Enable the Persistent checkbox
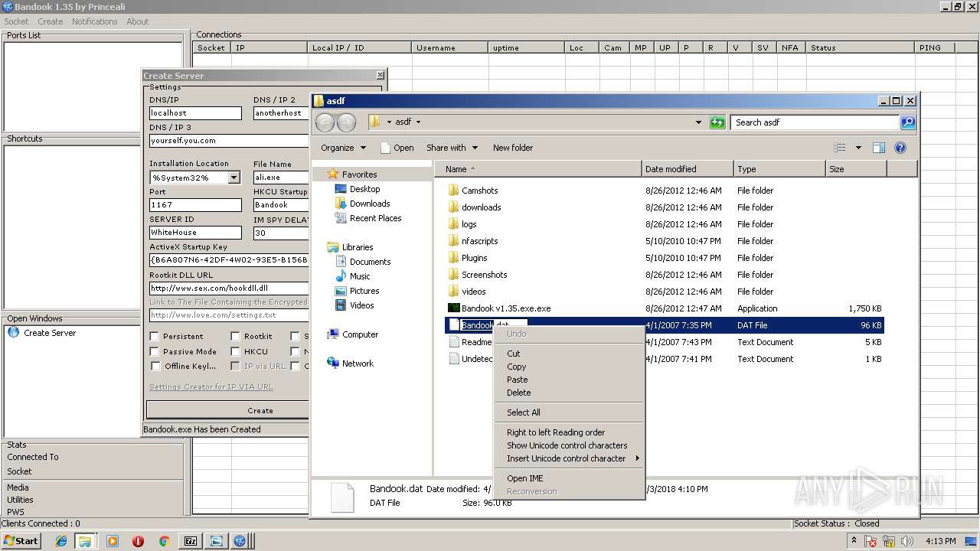 coord(155,336)
